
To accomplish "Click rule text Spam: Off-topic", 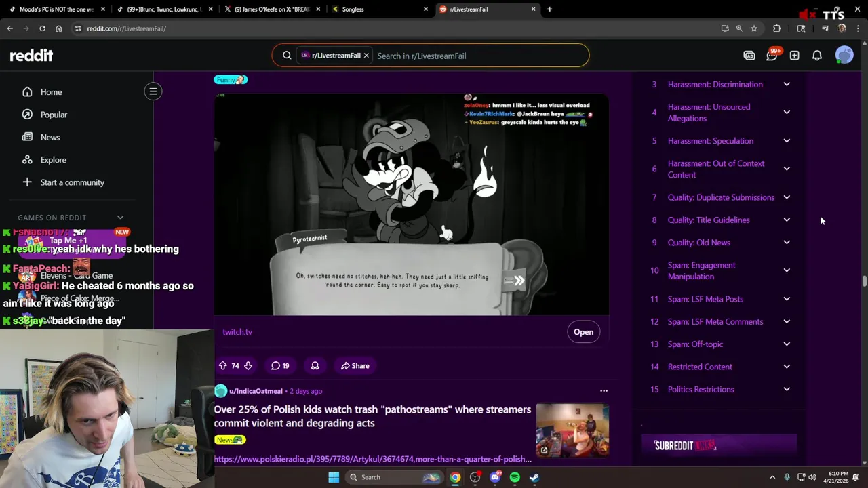I will pos(695,344).
